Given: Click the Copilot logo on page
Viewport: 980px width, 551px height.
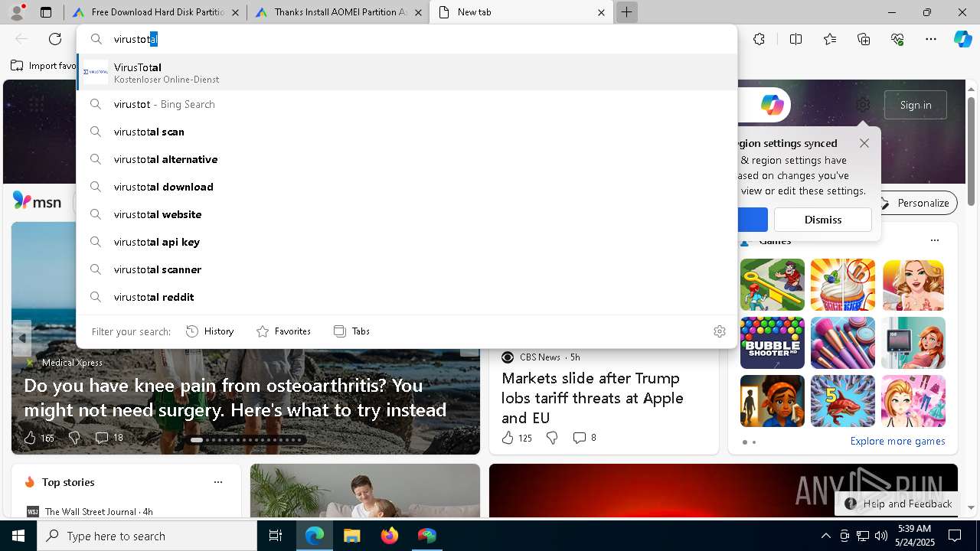Looking at the screenshot, I should tap(772, 105).
